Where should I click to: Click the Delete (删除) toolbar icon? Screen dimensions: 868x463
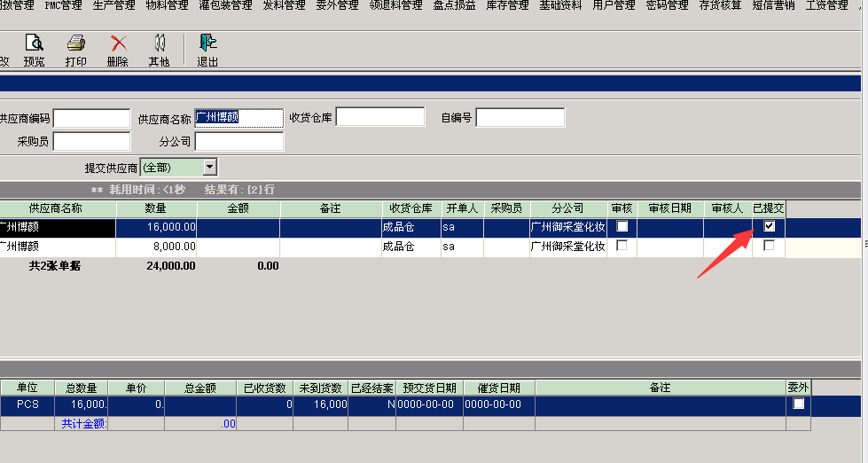point(117,50)
